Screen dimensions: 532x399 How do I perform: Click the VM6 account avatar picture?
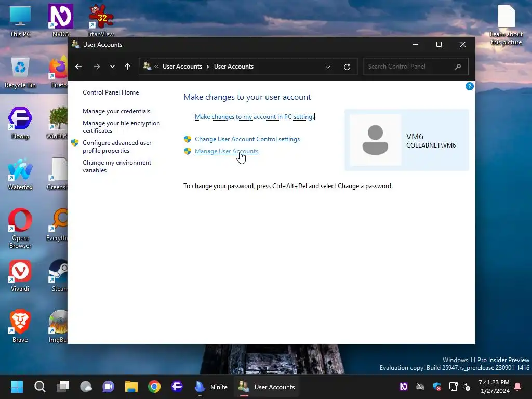(x=375, y=140)
